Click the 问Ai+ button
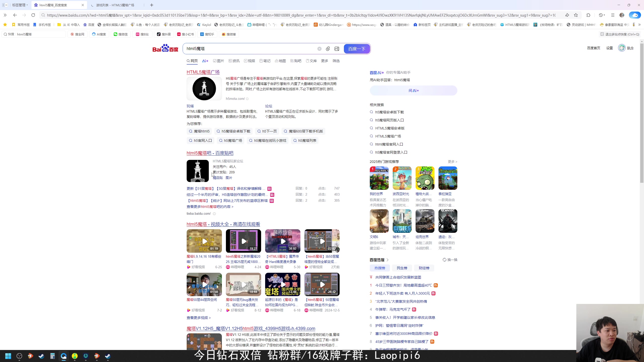Viewport: 644px width, 362px height. (413, 90)
